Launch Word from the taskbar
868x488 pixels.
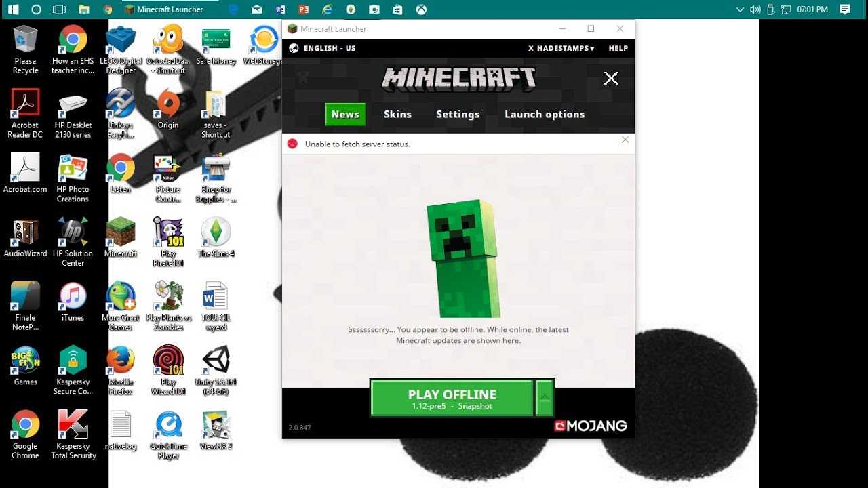click(280, 9)
